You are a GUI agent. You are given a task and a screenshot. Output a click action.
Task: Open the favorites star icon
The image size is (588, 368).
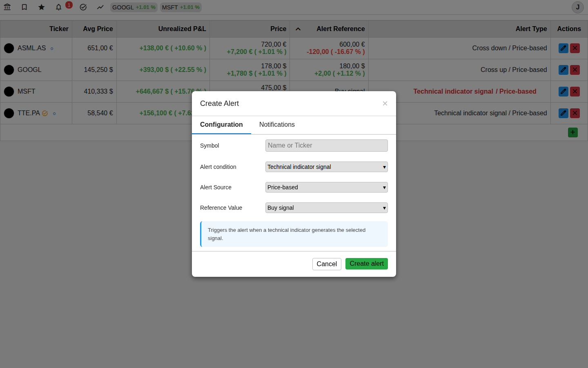coord(42,7)
